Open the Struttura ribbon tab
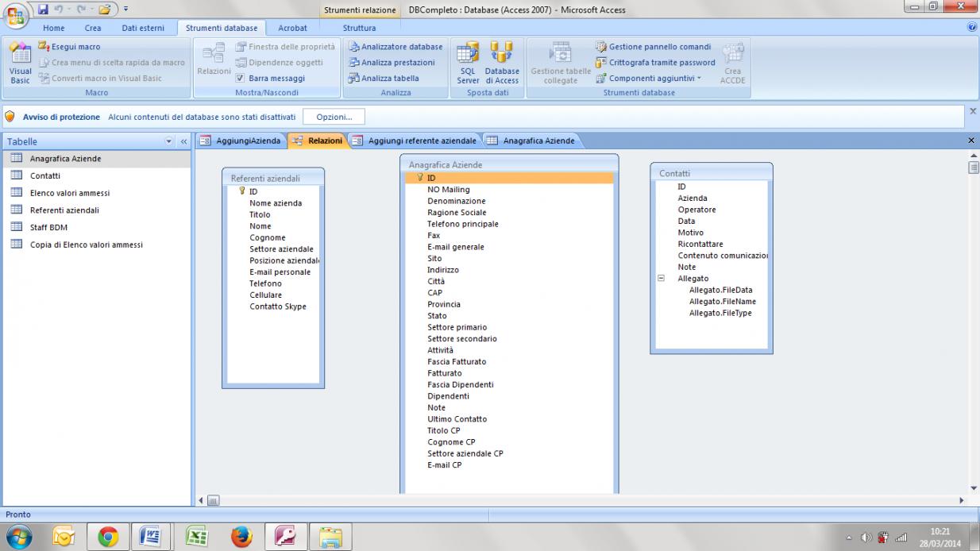This screenshot has height=551, width=980. click(x=359, y=28)
